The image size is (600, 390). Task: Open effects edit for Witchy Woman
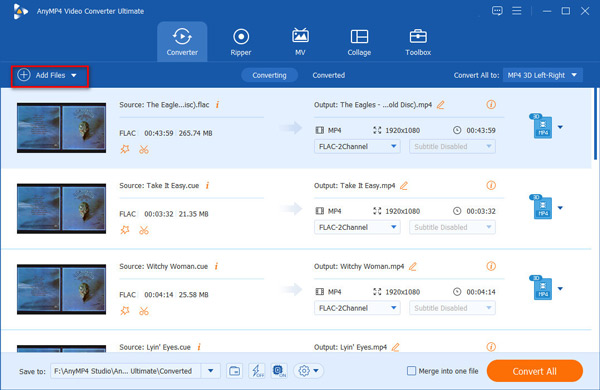tap(125, 311)
